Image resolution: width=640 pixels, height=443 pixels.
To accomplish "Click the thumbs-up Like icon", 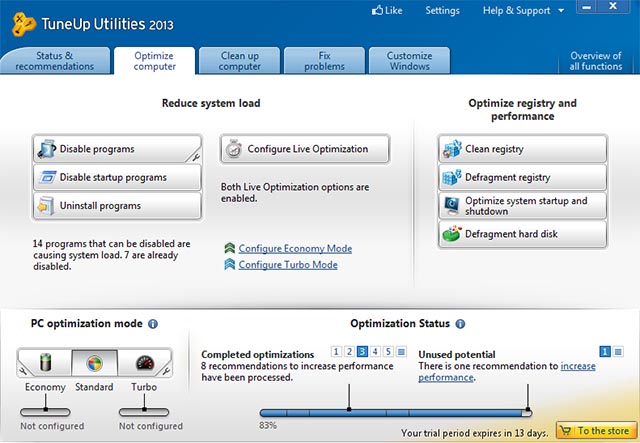I will [x=377, y=10].
